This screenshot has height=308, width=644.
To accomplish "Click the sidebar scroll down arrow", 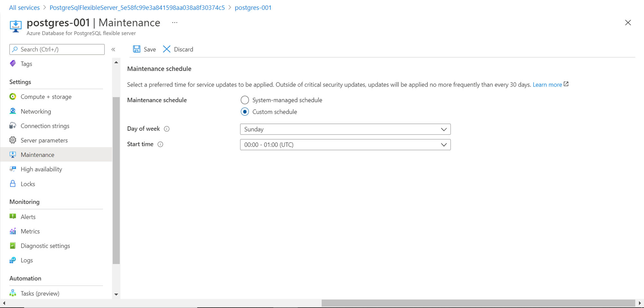I will pos(116,294).
